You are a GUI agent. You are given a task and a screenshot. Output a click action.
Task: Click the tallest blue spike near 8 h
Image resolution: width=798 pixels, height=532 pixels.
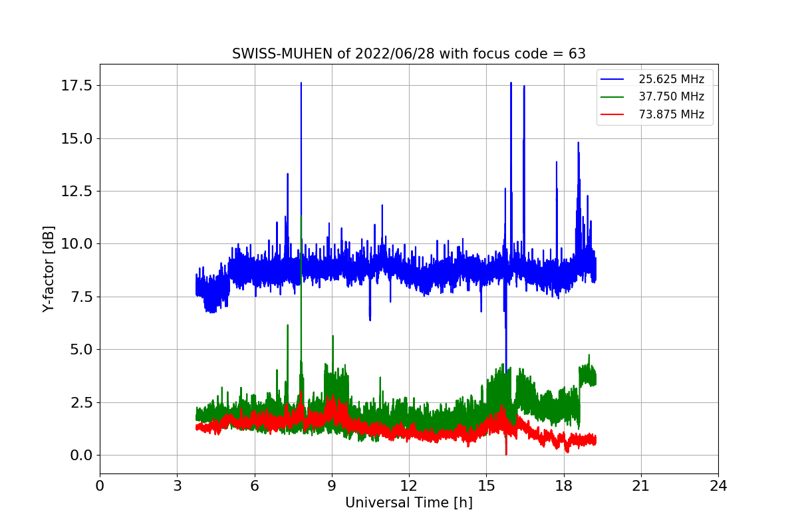pos(301,84)
